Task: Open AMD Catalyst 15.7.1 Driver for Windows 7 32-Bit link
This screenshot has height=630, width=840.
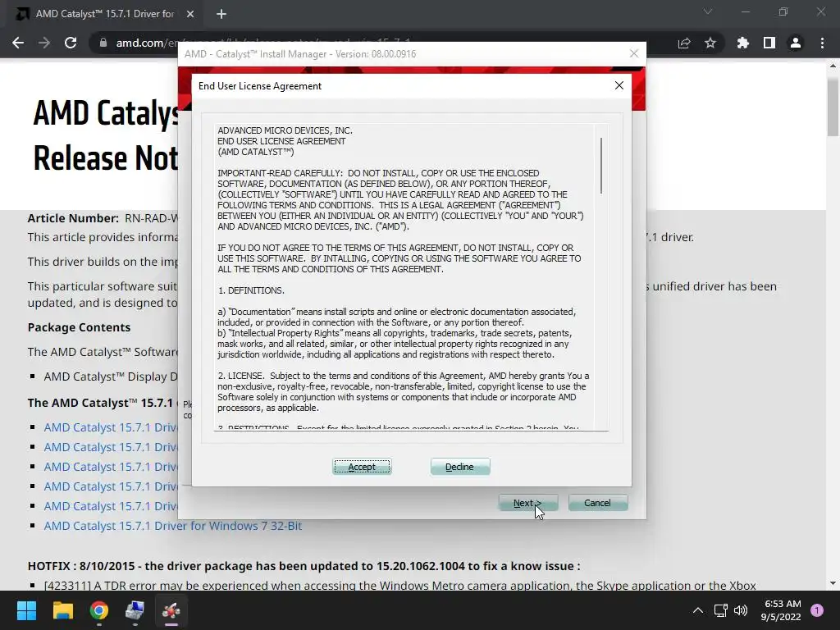Action: (172, 526)
